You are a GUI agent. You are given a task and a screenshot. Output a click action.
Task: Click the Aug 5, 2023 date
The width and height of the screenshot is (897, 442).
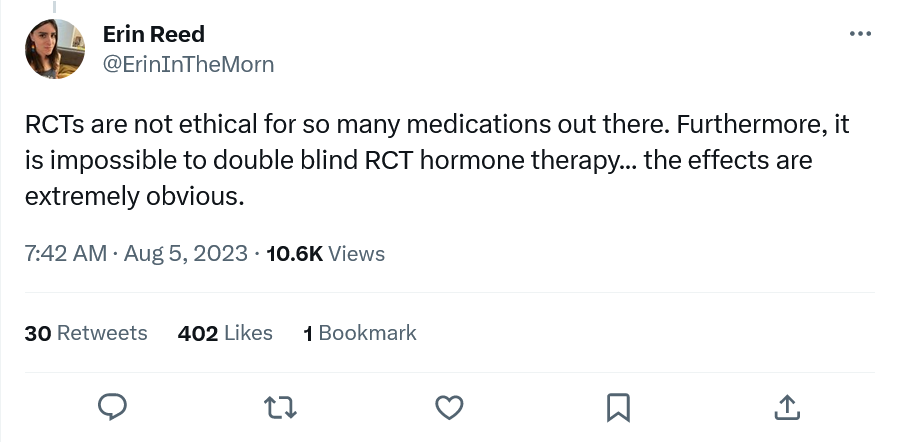click(187, 253)
